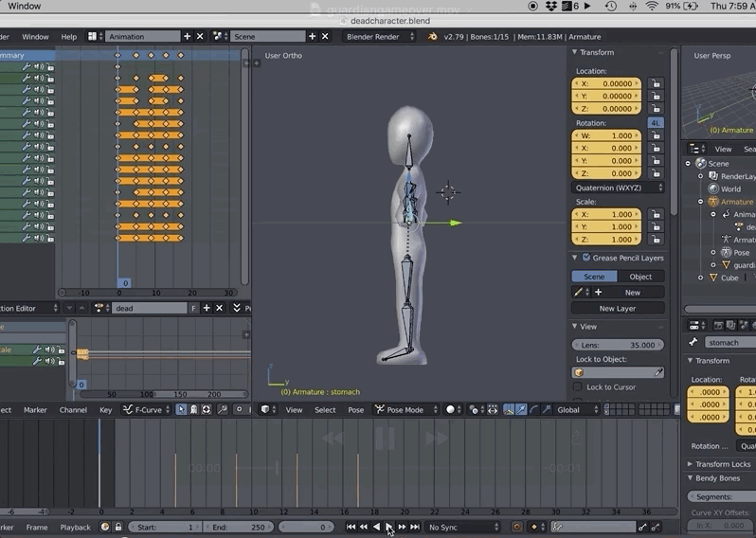Delete the current Scene with X icon
The width and height of the screenshot is (756, 538).
(x=325, y=37)
